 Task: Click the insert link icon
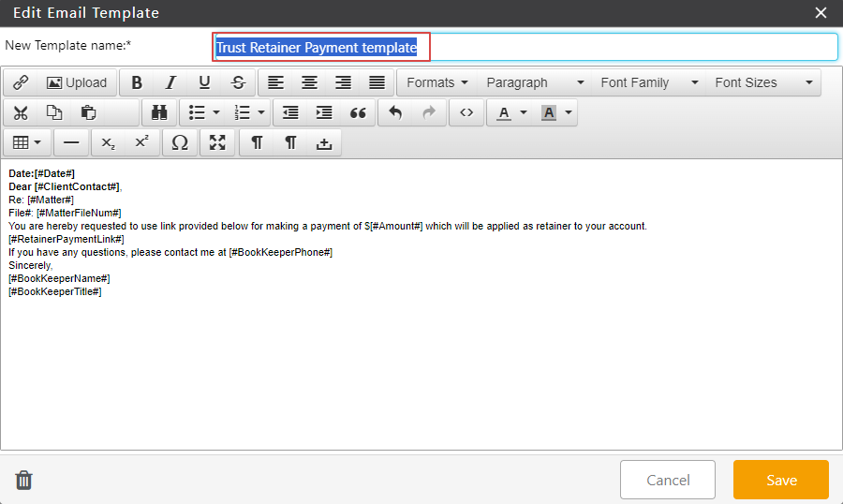point(21,82)
